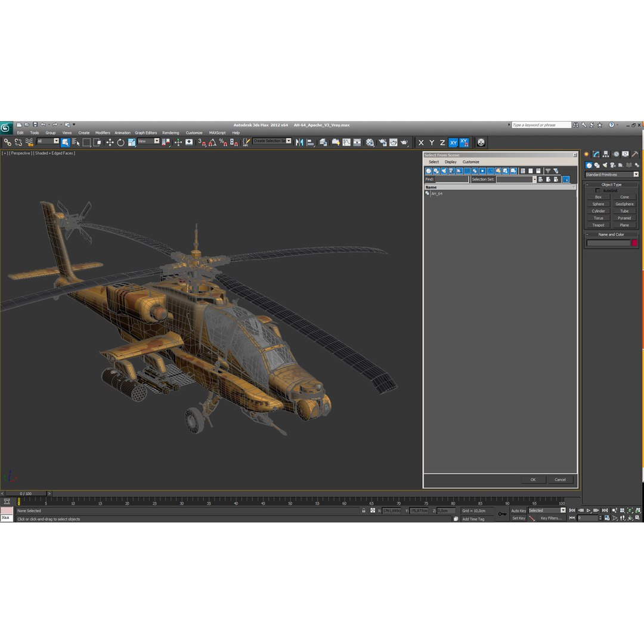This screenshot has height=644, width=644.
Task: Enable the AutoGrid checkbox
Action: pyautogui.click(x=597, y=191)
